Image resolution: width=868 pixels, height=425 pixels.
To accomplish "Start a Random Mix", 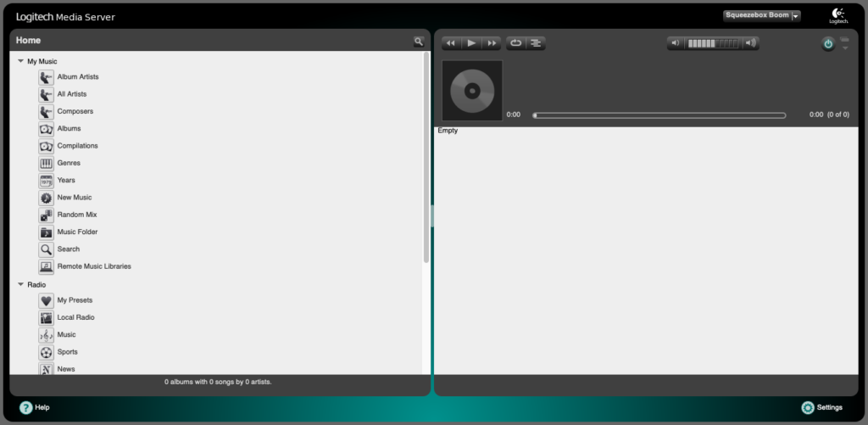I will 76,215.
